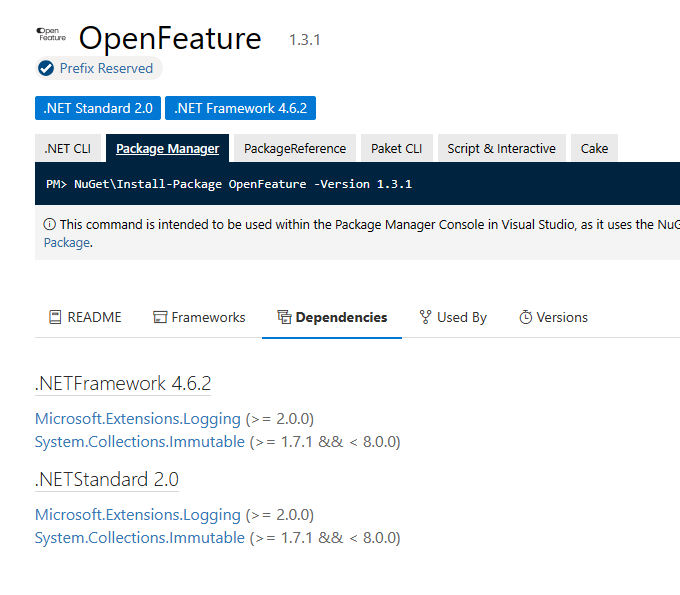Click the .NETFramework 4.6.2 heading
680x595 pixels.
coord(123,383)
